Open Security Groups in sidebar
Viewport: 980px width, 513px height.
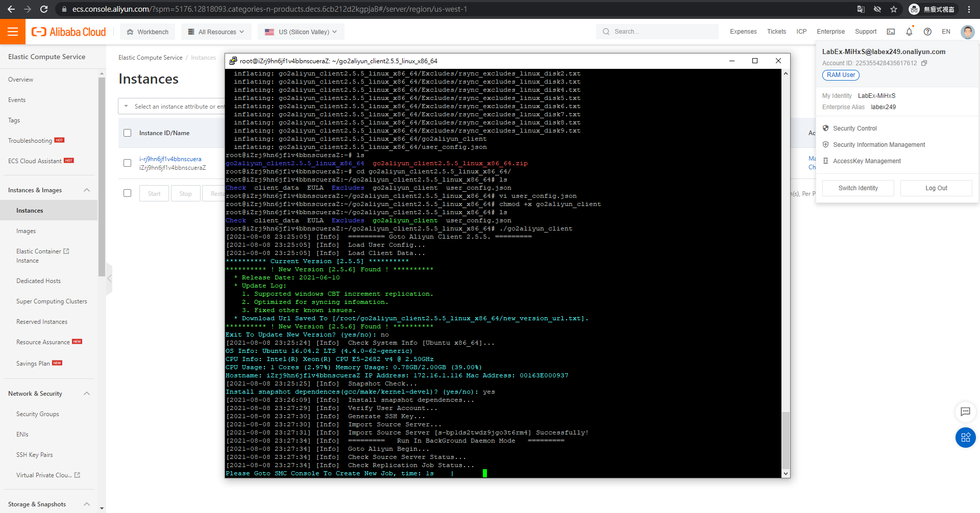[x=38, y=414]
